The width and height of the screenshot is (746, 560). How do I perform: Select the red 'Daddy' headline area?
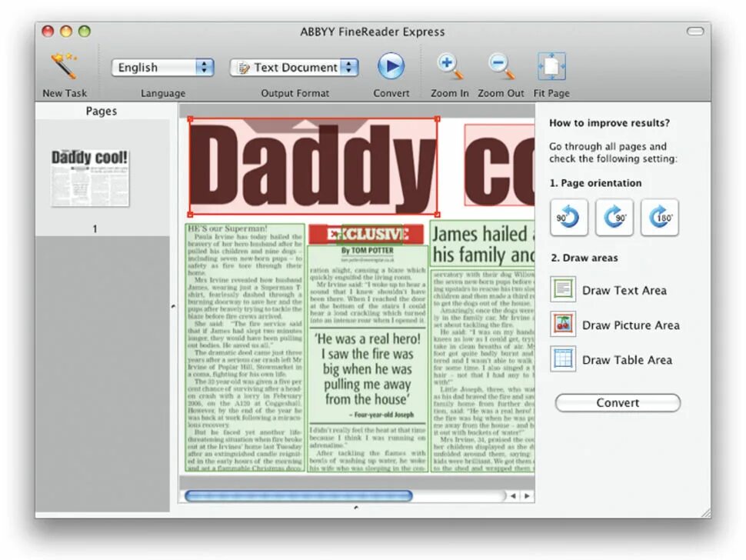(x=314, y=166)
